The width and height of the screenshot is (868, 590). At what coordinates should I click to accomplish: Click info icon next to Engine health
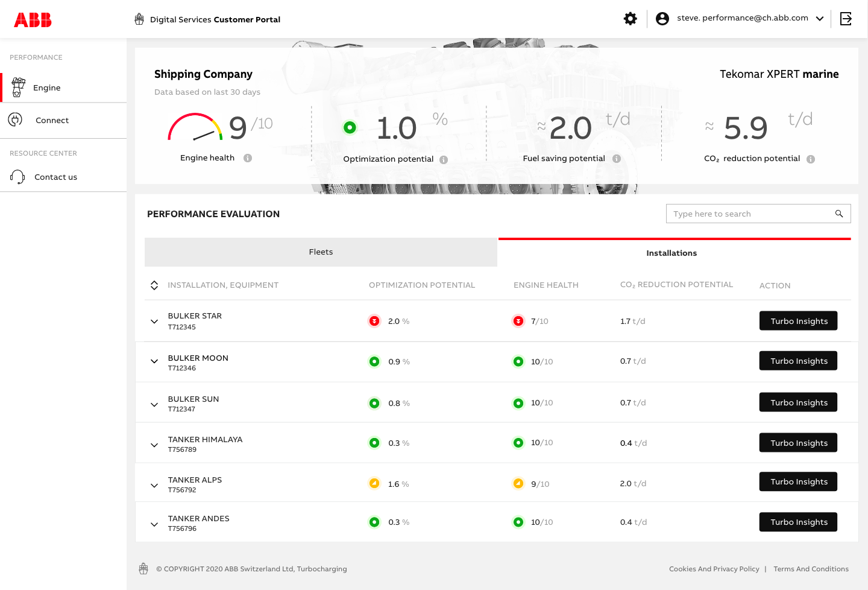[248, 158]
